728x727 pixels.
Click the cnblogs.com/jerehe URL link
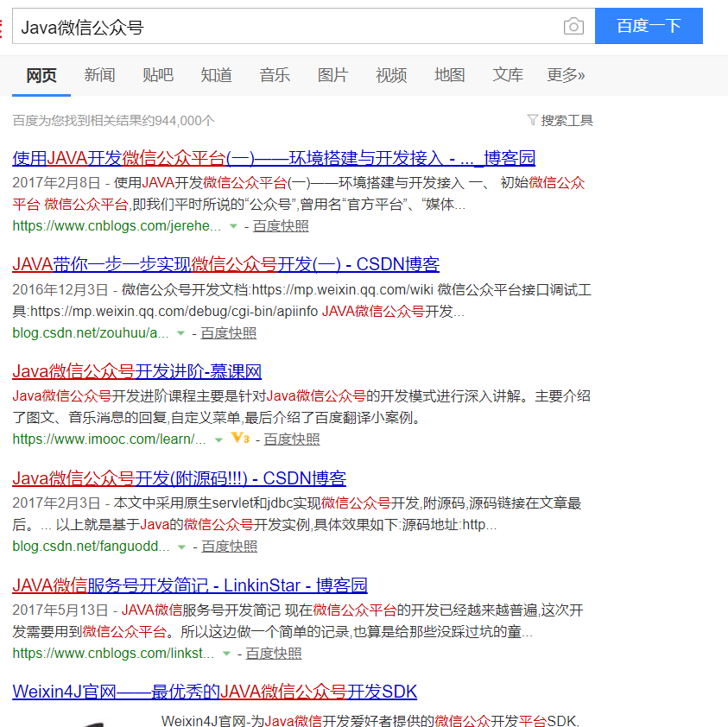[x=117, y=226]
